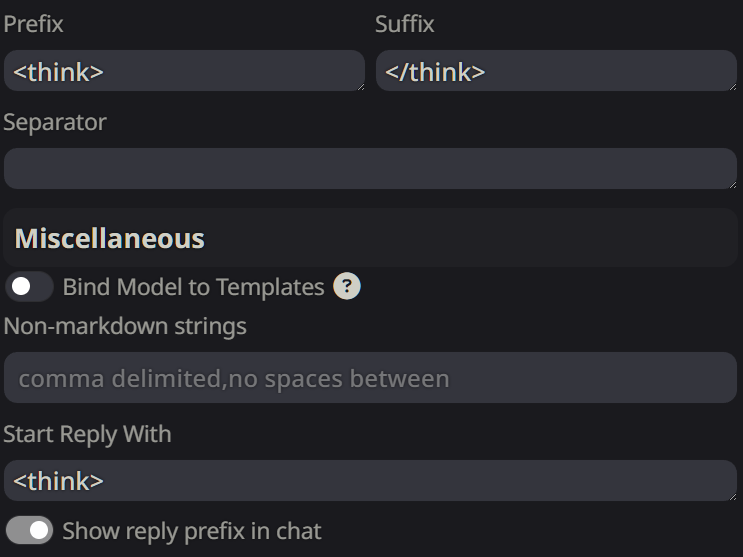The image size is (743, 557).
Task: Click the Separator label text
Action: (55, 122)
